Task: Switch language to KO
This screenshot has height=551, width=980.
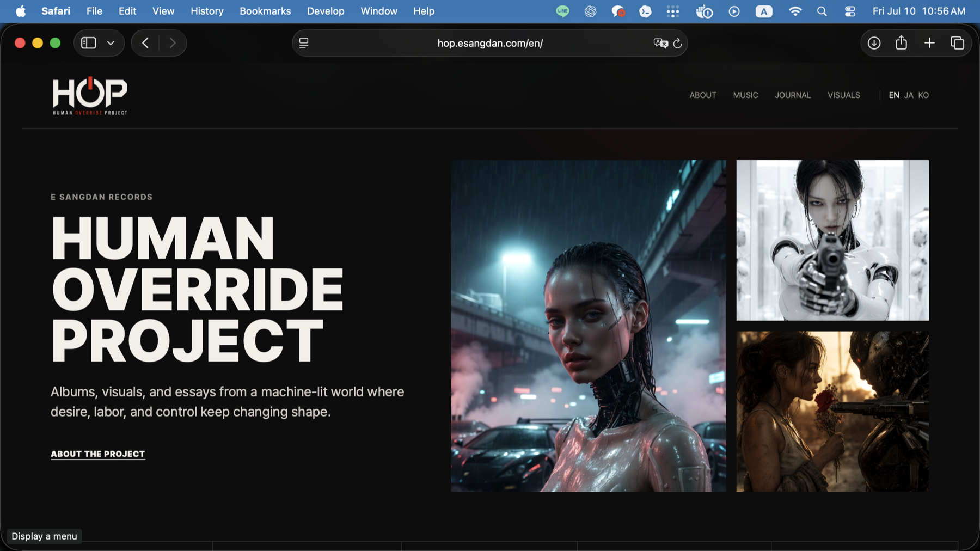Action: click(x=923, y=95)
